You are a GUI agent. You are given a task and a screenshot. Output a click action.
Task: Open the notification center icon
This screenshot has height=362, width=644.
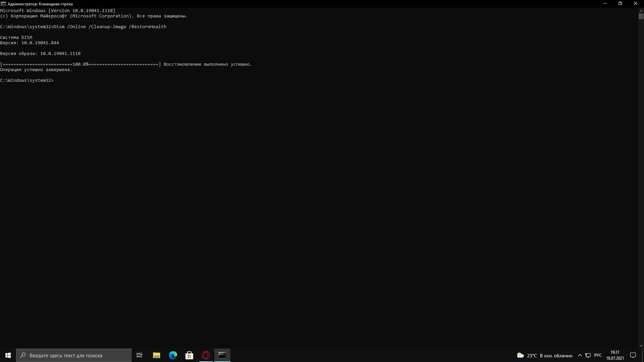[x=633, y=355]
